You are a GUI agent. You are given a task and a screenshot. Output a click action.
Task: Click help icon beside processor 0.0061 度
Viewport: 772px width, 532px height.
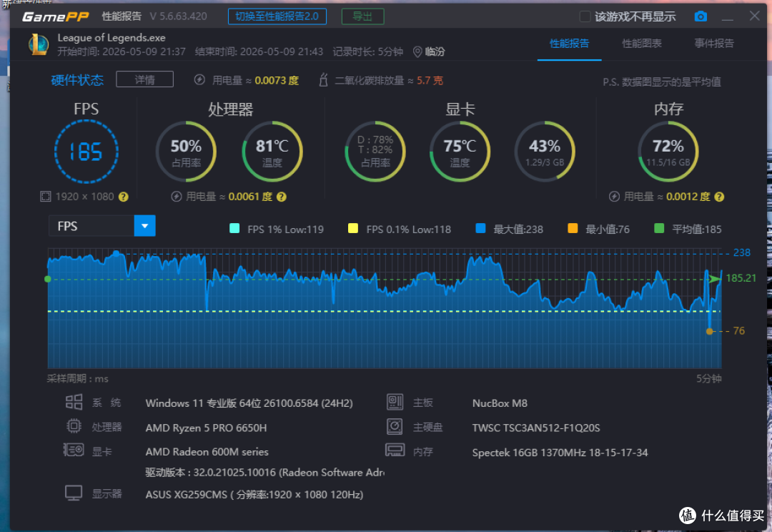tap(282, 197)
